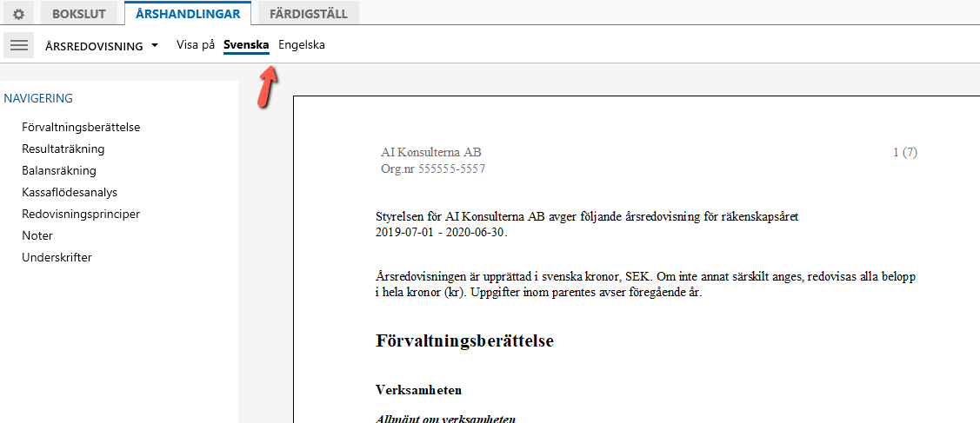Open the Noter section
980x423 pixels.
[37, 236]
